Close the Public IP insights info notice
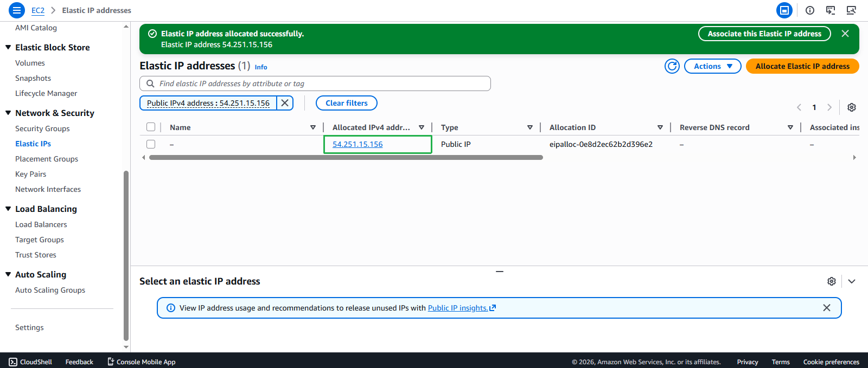The image size is (868, 368). tap(827, 308)
